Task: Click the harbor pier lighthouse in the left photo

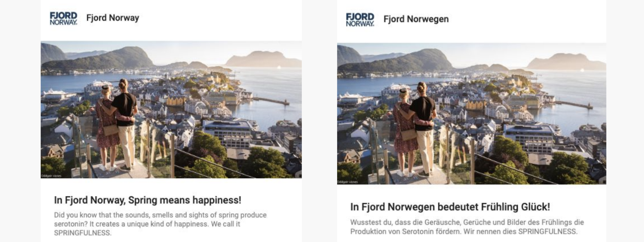Action: 286,101
